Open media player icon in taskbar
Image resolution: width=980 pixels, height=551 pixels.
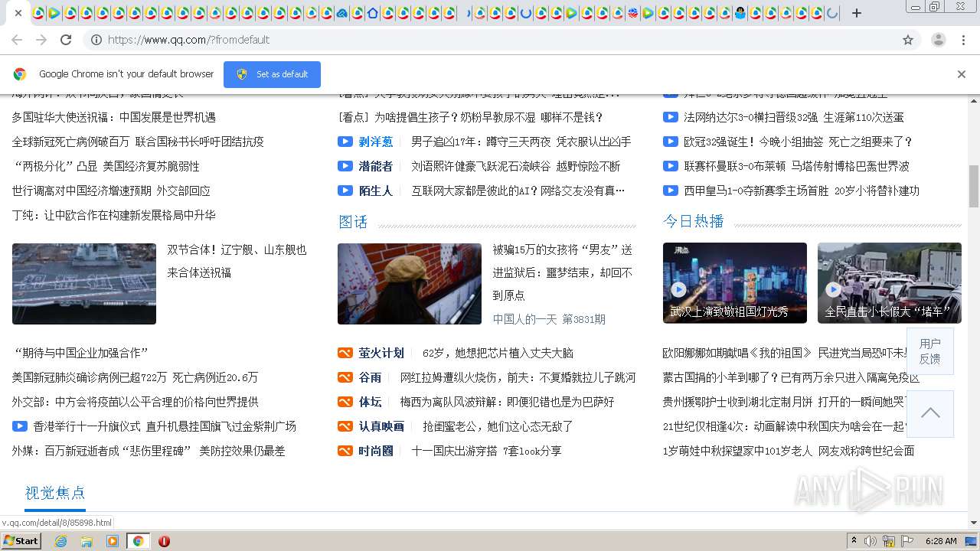click(113, 541)
